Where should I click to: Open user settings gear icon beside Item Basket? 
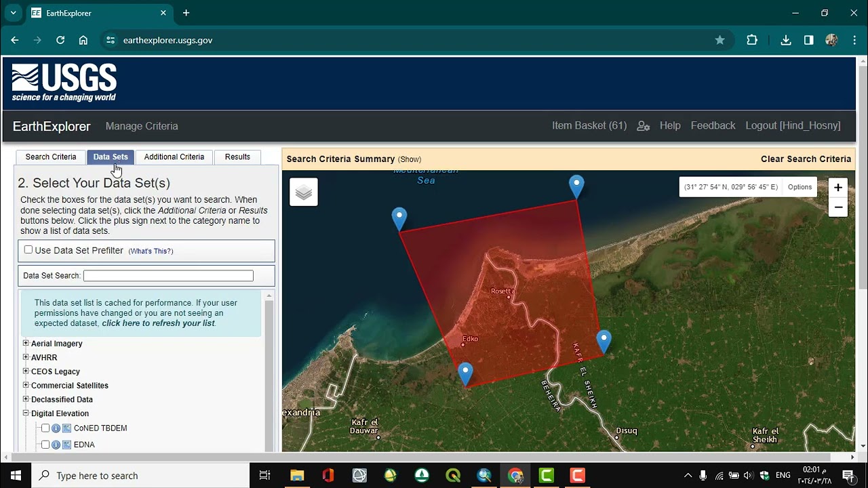pos(644,126)
